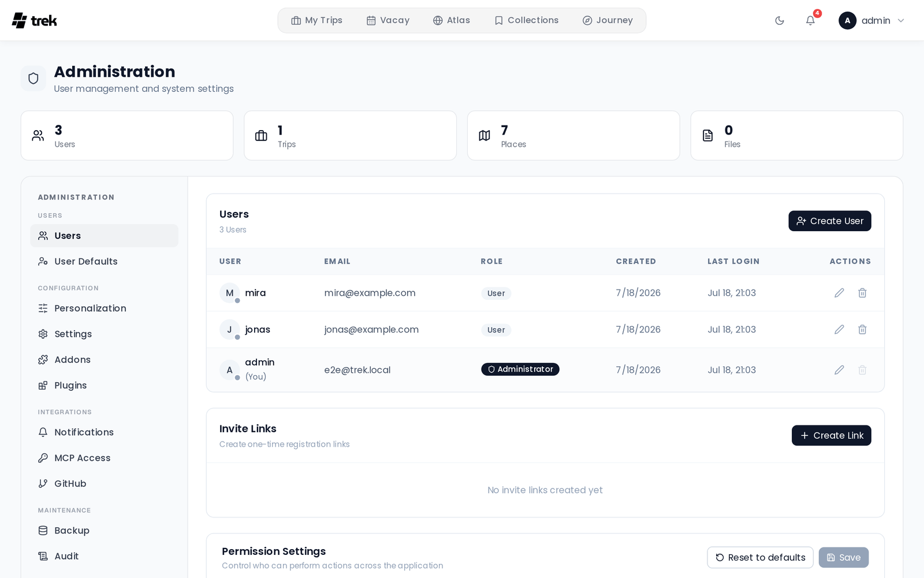Click jonas@example.com email
This screenshot has width=924, height=578.
[x=371, y=329]
